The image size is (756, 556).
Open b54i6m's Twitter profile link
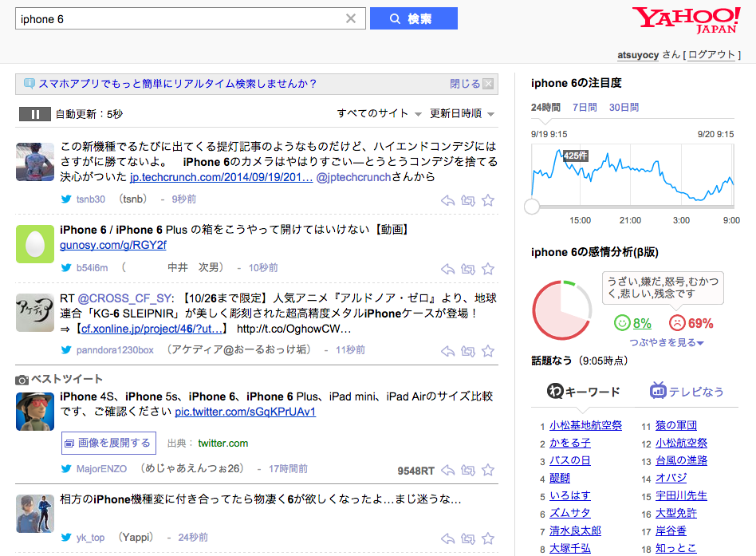tap(92, 268)
